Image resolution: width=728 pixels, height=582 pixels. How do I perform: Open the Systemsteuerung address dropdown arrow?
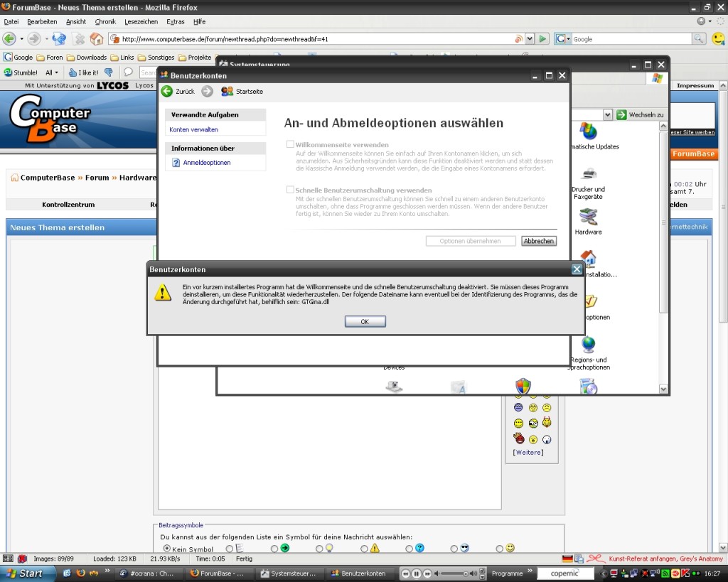tap(607, 114)
